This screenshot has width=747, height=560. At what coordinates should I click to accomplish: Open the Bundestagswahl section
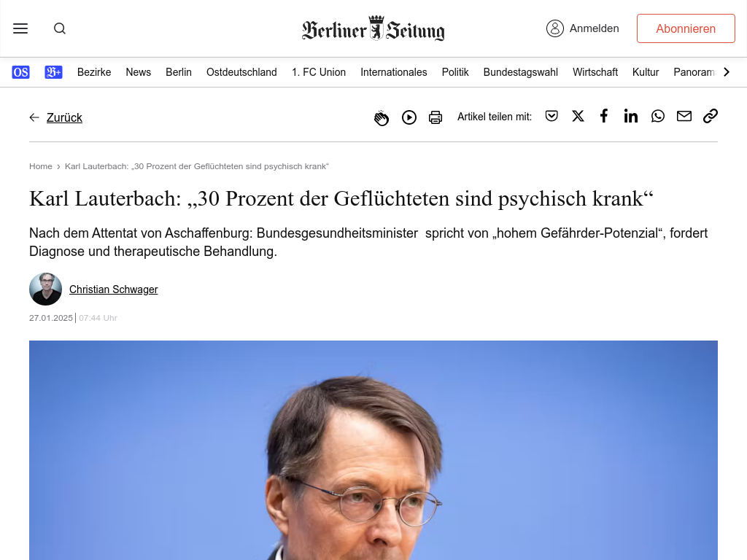520,72
